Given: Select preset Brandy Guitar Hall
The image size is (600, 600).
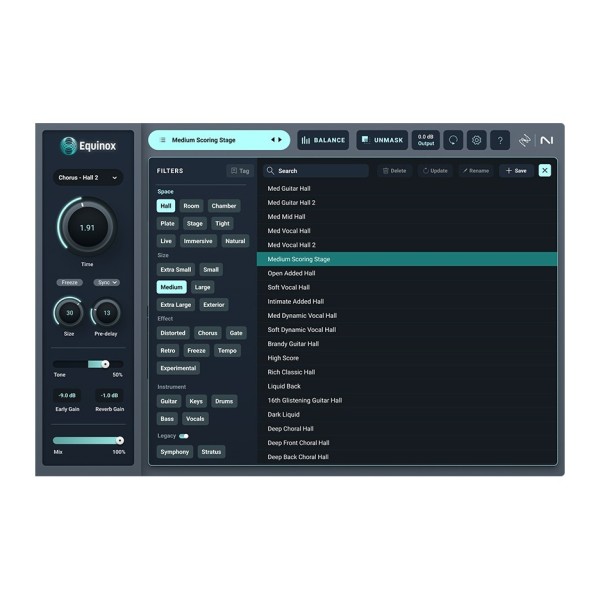Looking at the screenshot, I should pos(407,344).
